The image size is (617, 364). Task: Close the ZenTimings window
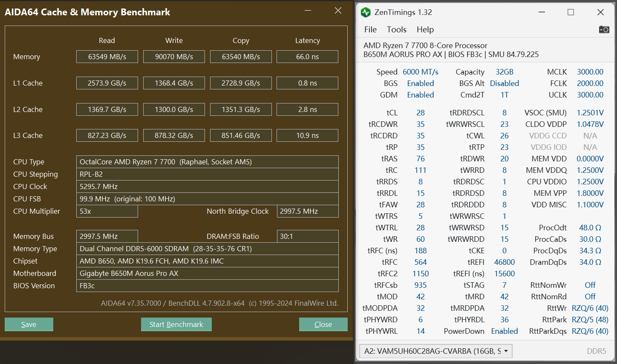click(600, 12)
